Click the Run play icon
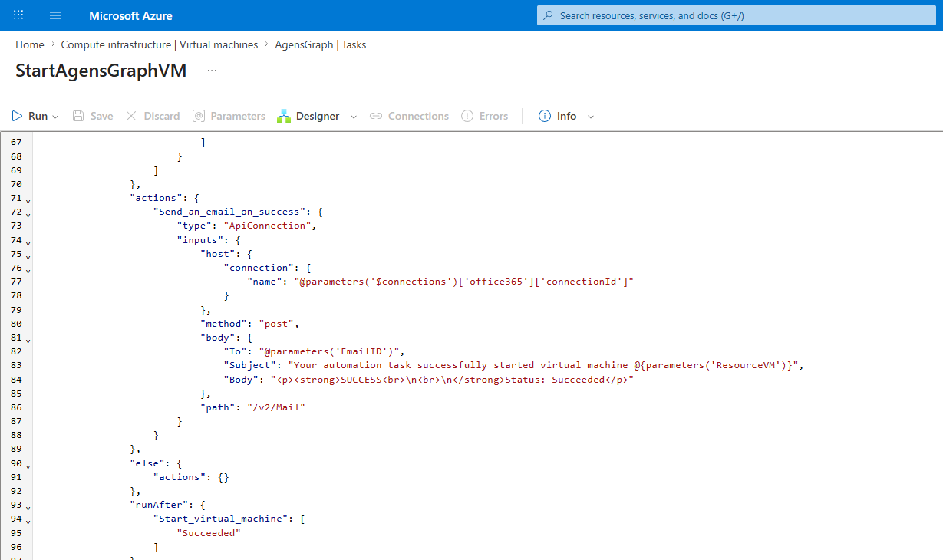The image size is (943, 560). [17, 116]
